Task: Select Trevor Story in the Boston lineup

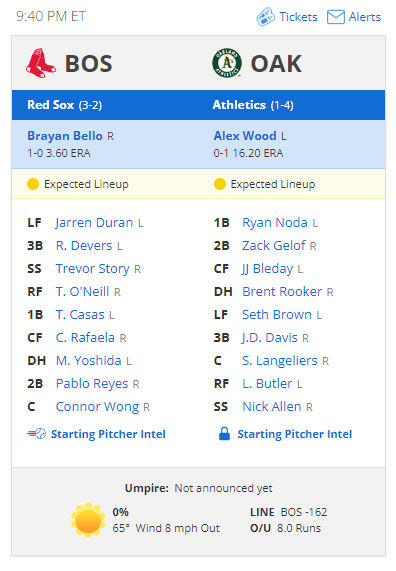Action: (93, 269)
